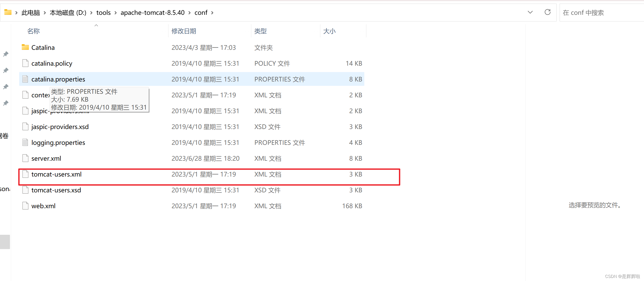Sort by 修改日期 column header

(184, 31)
